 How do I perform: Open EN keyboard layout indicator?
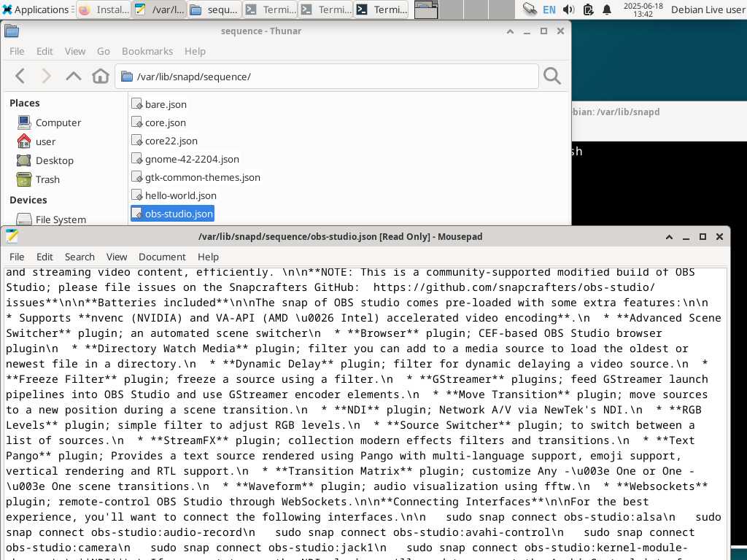coord(549,9)
